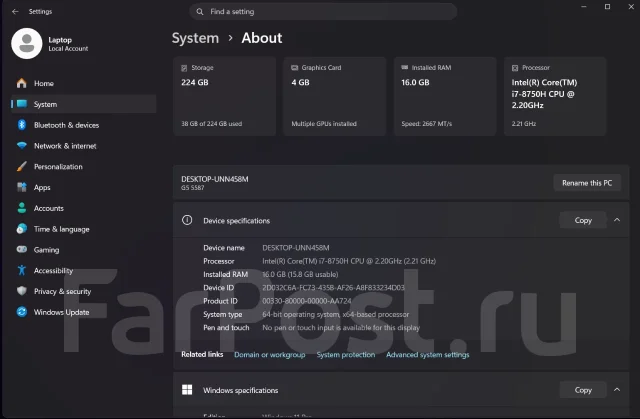Screen dimensions: 640x419
Task: Open the Intel Core i7 Processor card
Action: (555, 96)
